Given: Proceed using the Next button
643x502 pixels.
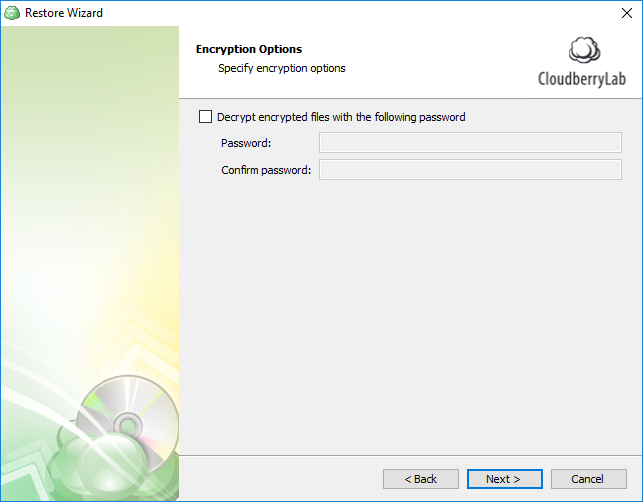Looking at the screenshot, I should [x=505, y=479].
